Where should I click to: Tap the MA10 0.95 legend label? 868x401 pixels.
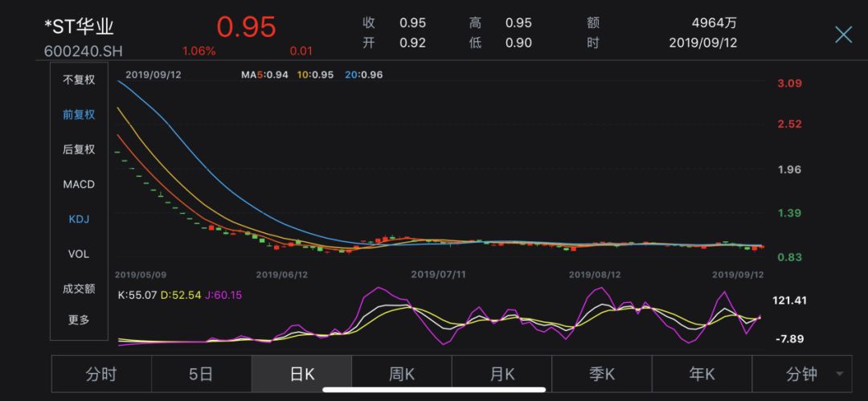(316, 75)
